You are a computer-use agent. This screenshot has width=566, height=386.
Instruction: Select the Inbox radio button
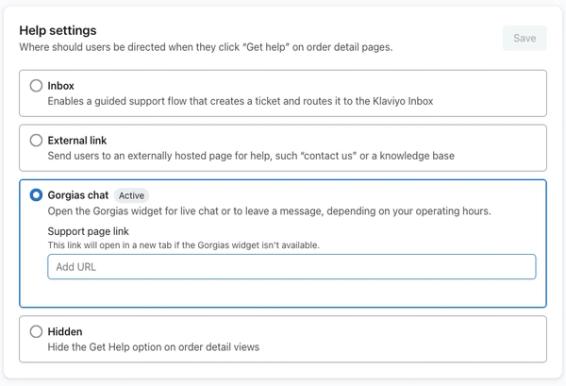click(x=36, y=86)
